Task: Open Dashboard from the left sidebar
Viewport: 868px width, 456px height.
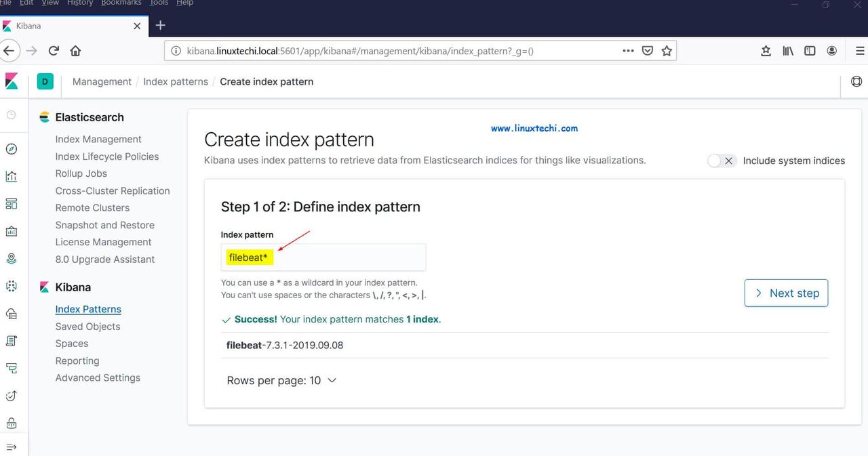Action: 11,204
